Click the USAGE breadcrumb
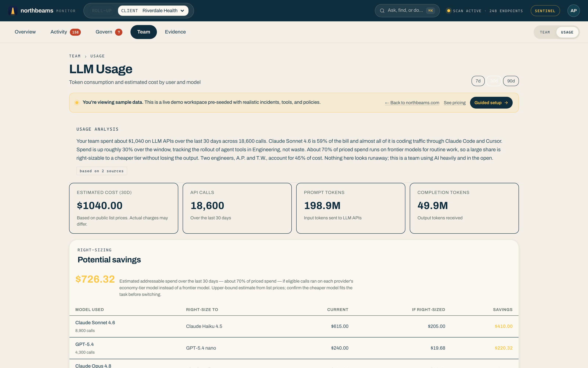Screen dimensions: 588x368 coord(97,56)
